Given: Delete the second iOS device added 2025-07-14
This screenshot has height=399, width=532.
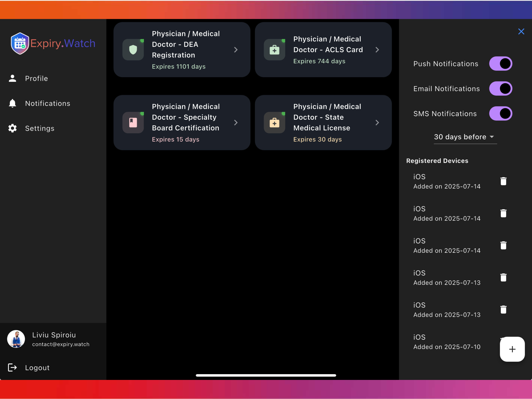Looking at the screenshot, I should (503, 213).
